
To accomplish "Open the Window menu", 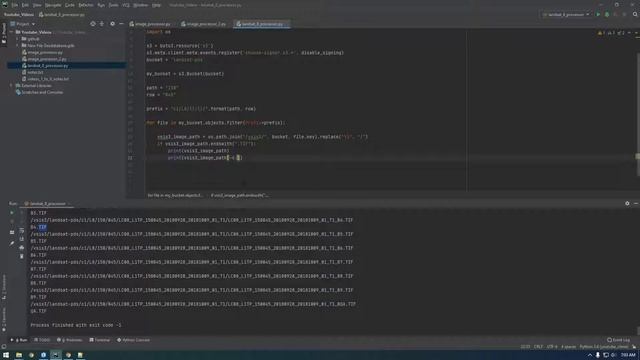I will 141,5.
